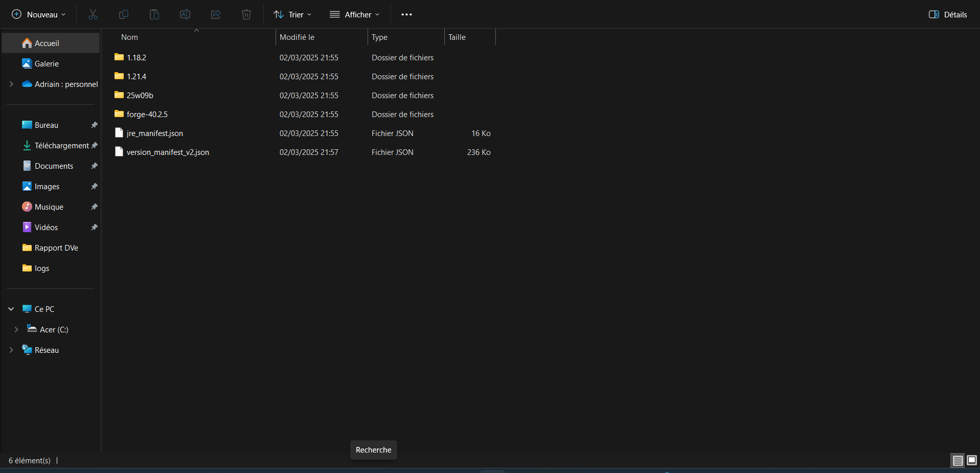Select the 1.18.2 folder icon
980x473 pixels.
(x=119, y=57)
